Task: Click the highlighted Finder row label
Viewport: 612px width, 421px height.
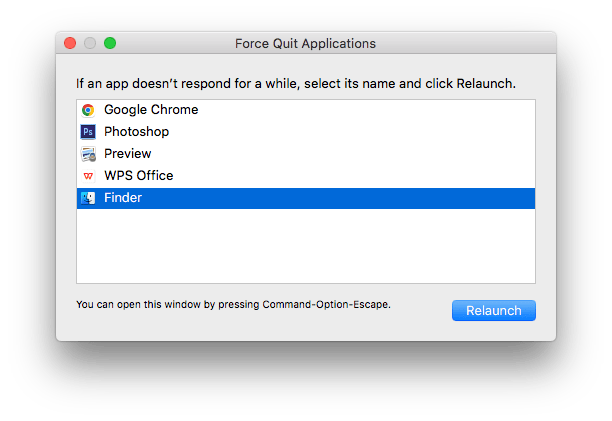Action: (123, 198)
